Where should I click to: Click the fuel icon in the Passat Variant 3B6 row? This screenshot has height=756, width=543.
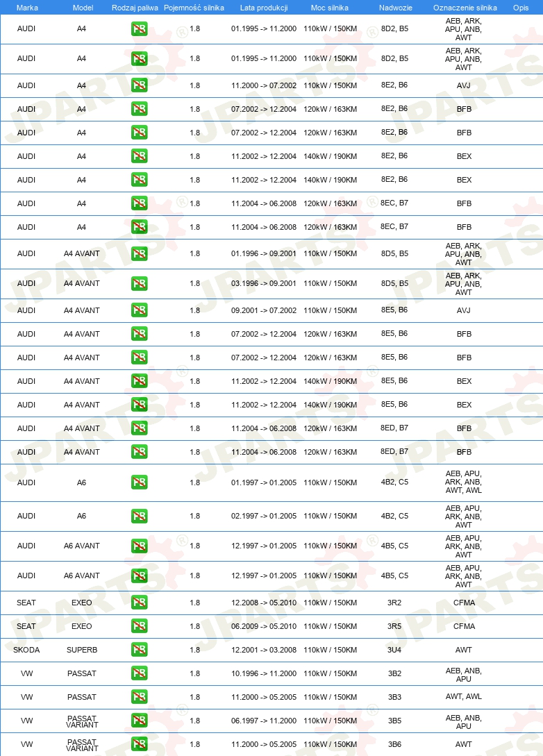(140, 744)
